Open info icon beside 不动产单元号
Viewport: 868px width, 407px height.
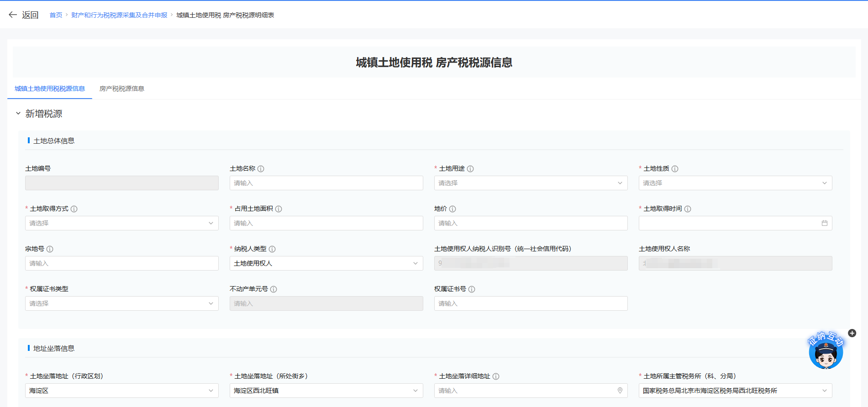[x=274, y=289]
